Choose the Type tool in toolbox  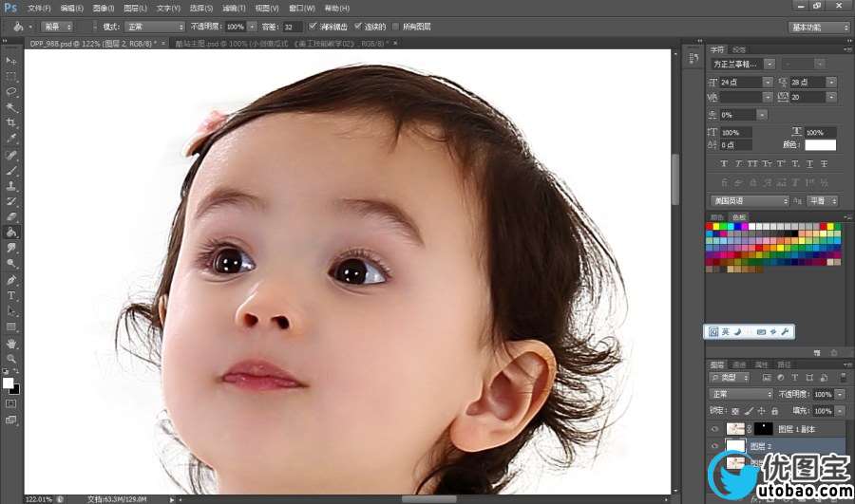(11, 295)
